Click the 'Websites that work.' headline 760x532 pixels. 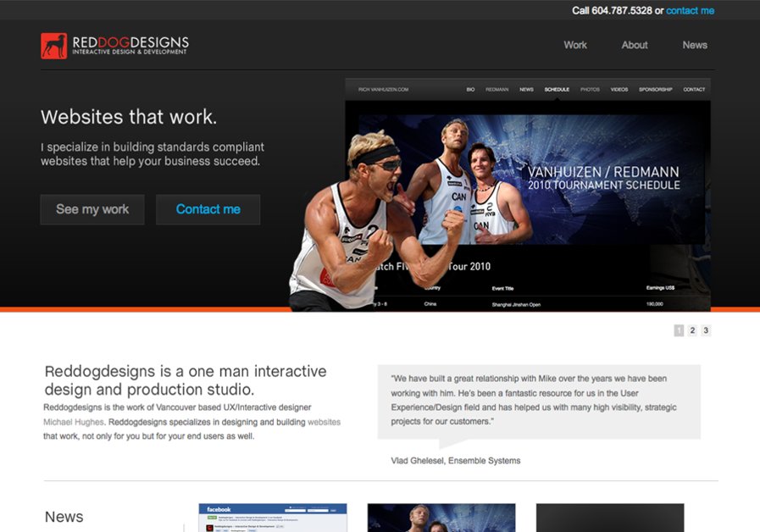coord(129,117)
